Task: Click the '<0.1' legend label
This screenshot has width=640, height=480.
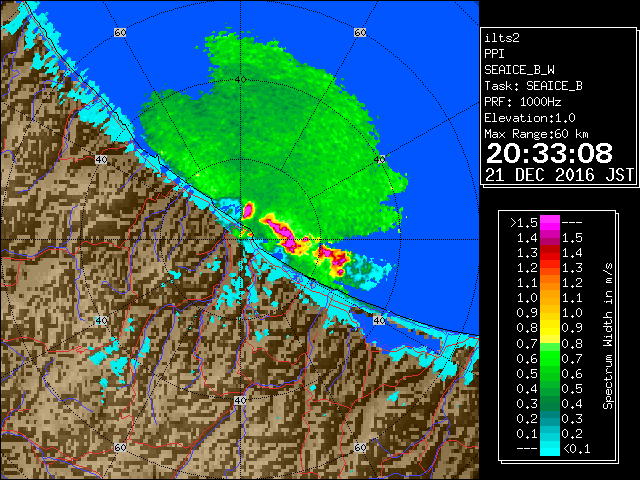Action: click(577, 449)
